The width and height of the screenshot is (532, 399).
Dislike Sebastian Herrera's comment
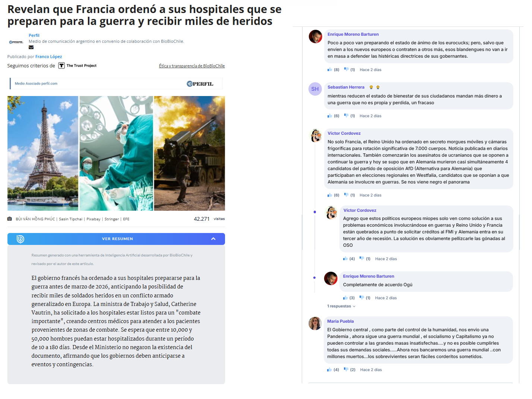346,116
